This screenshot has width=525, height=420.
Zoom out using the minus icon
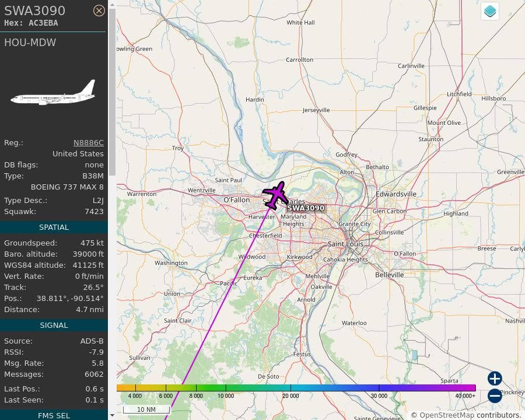(494, 395)
